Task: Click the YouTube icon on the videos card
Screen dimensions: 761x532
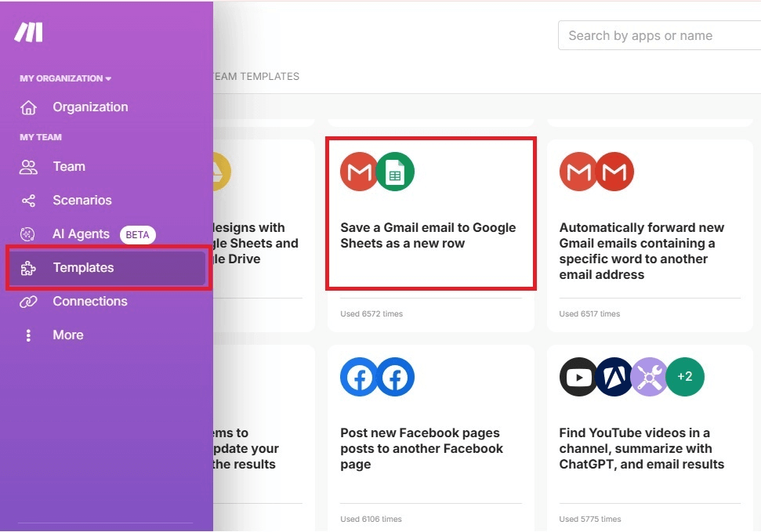Action: click(x=578, y=377)
